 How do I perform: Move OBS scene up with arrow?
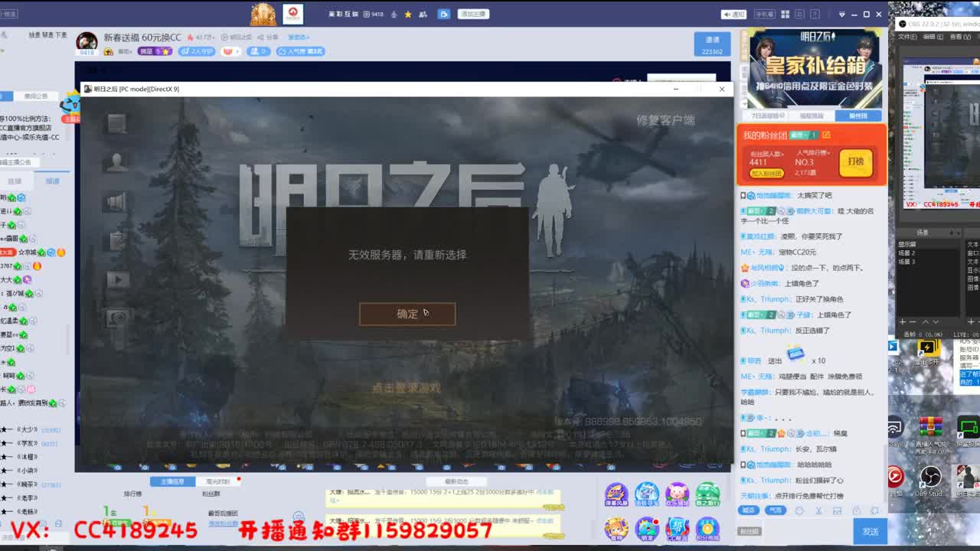point(925,321)
